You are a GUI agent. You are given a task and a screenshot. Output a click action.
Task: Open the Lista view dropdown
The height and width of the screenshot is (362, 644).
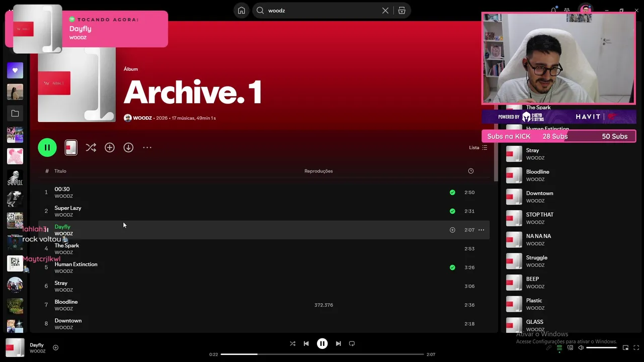pos(478,147)
